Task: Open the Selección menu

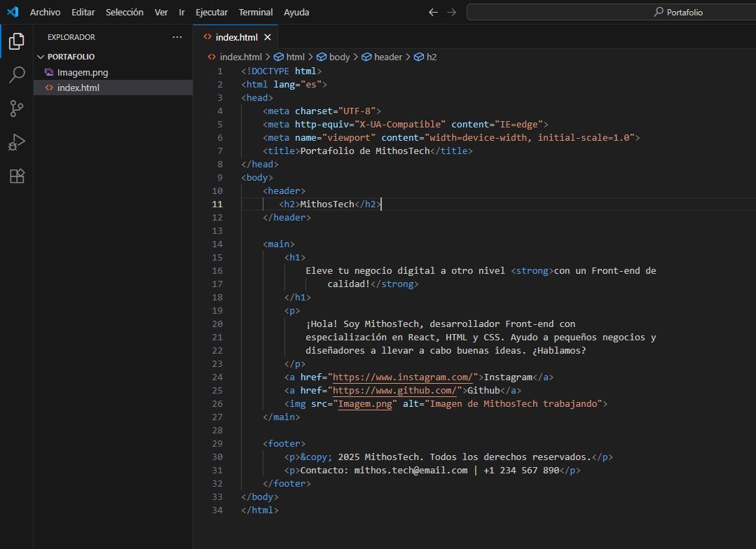Action: point(125,12)
